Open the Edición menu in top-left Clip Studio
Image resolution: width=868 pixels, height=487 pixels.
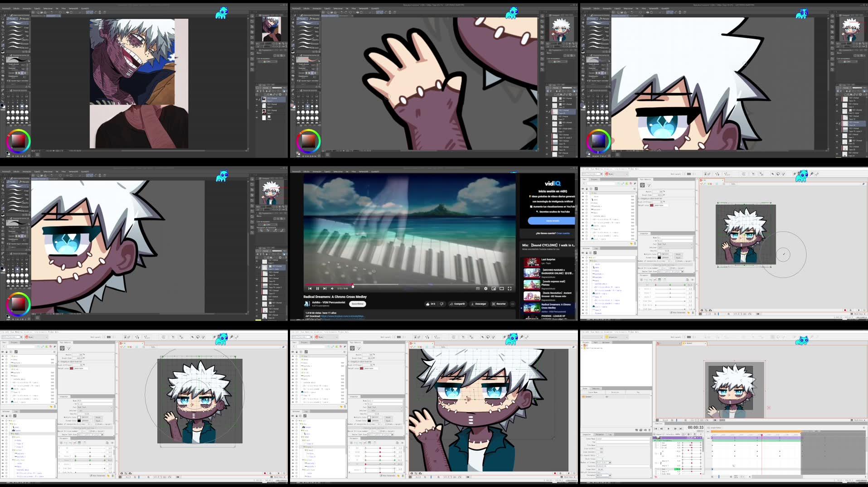click(16, 8)
